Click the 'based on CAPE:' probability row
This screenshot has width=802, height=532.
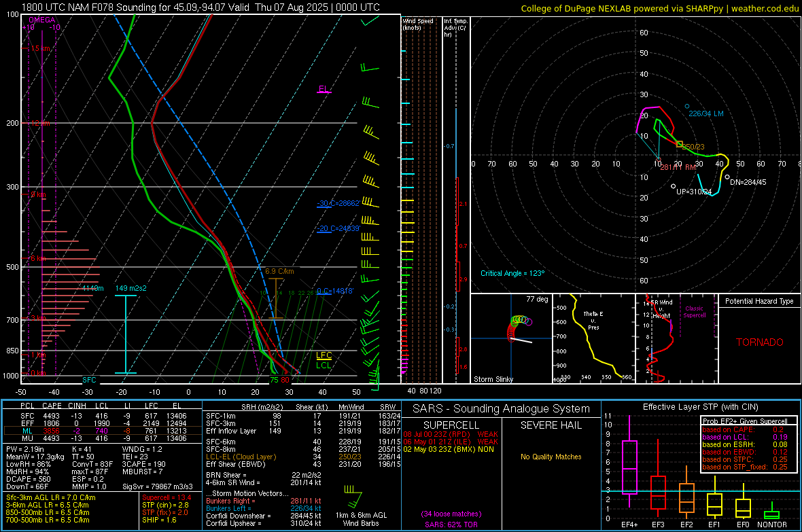point(745,429)
